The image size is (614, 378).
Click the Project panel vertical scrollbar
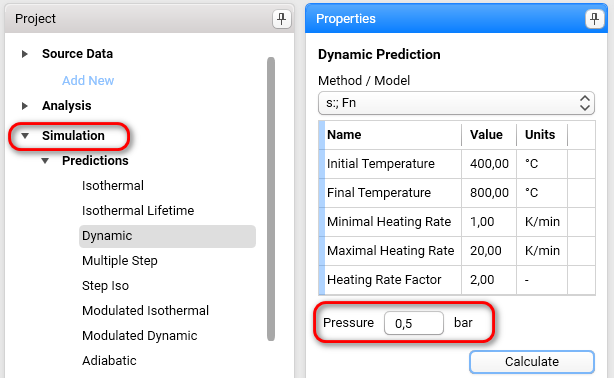(x=271, y=199)
